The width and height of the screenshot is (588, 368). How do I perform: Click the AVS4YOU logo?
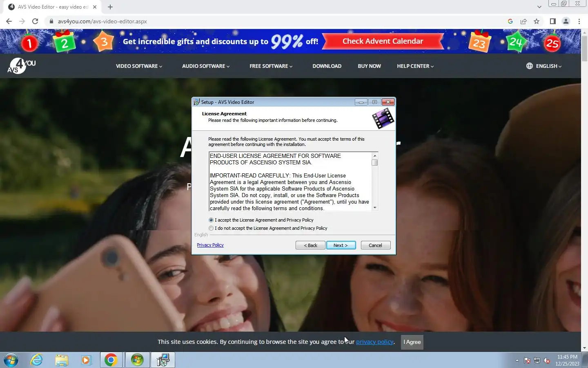pos(21,66)
